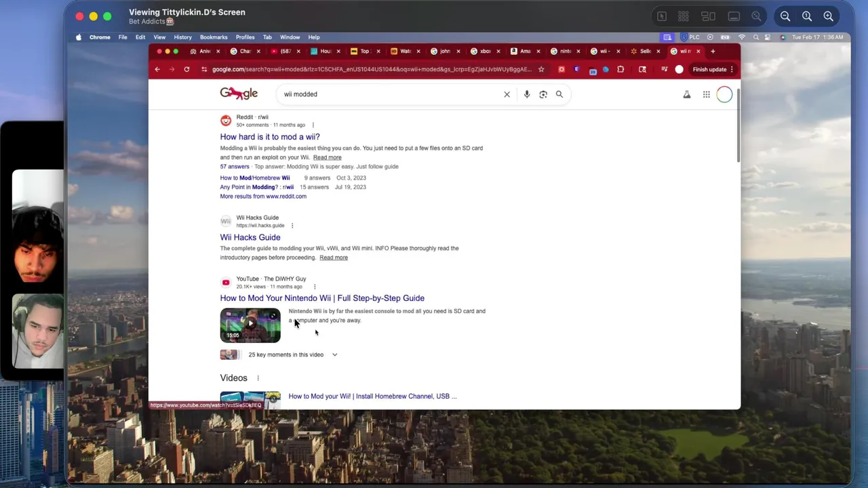Open Chrome extensions puzzle icon
This screenshot has height=488, width=868.
(620, 69)
